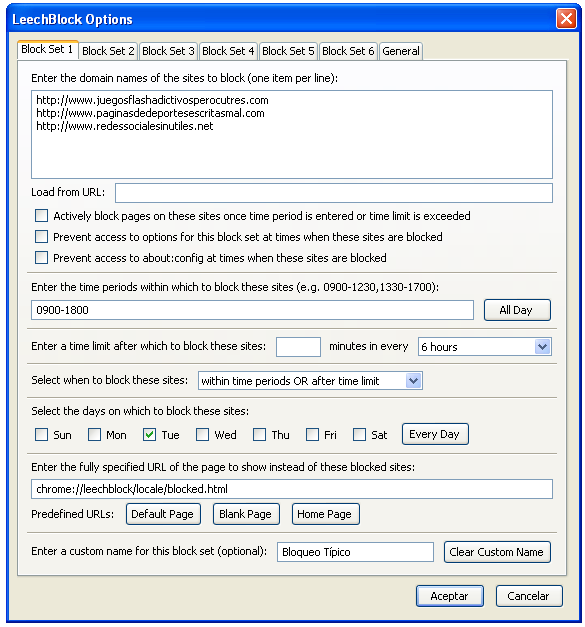Viewport: 585px width, 627px height.
Task: Switch to the Block Set 1 tab
Action: pyautogui.click(x=47, y=50)
